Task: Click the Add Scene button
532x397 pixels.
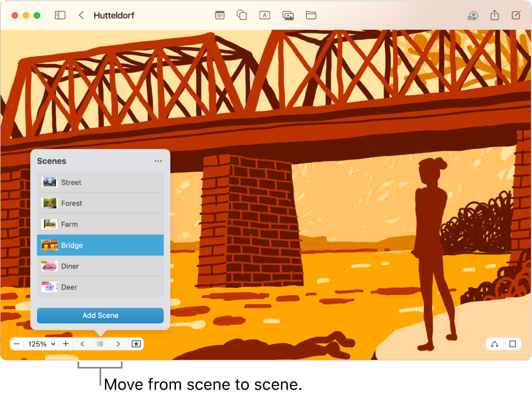Action: [x=100, y=315]
